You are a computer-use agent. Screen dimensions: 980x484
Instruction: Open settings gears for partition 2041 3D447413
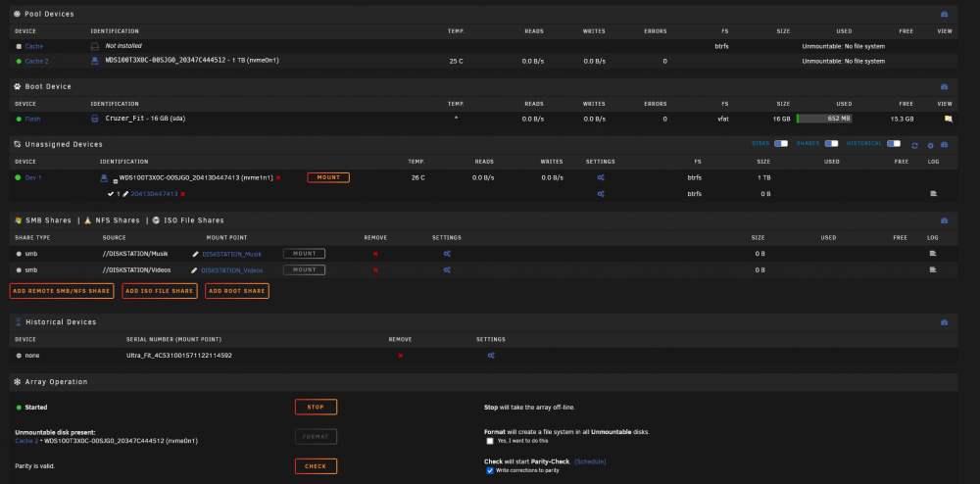601,194
